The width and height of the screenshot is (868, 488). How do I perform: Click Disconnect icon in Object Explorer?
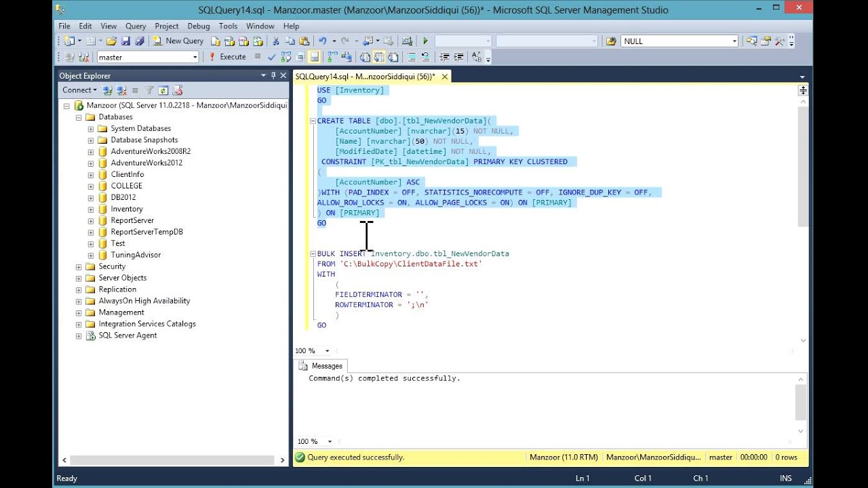[x=122, y=90]
